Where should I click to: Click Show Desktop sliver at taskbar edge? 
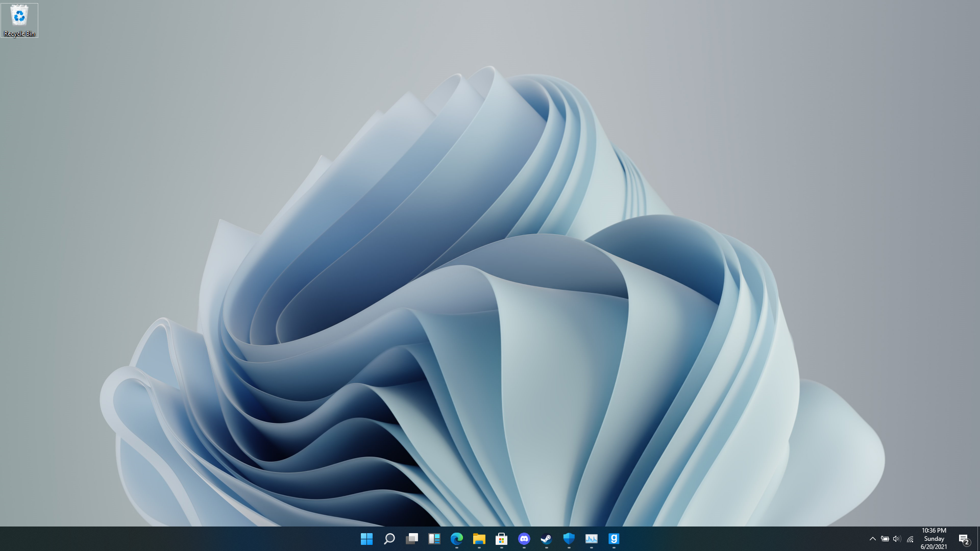[x=978, y=539]
